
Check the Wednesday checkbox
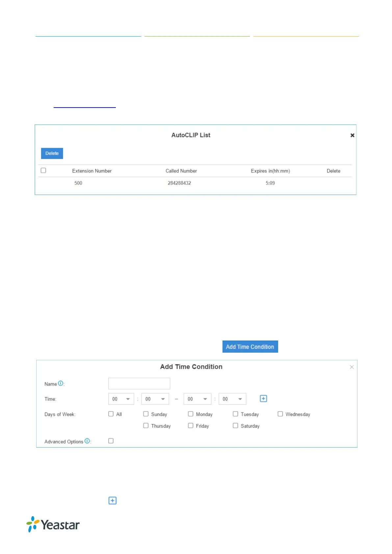pyautogui.click(x=280, y=414)
